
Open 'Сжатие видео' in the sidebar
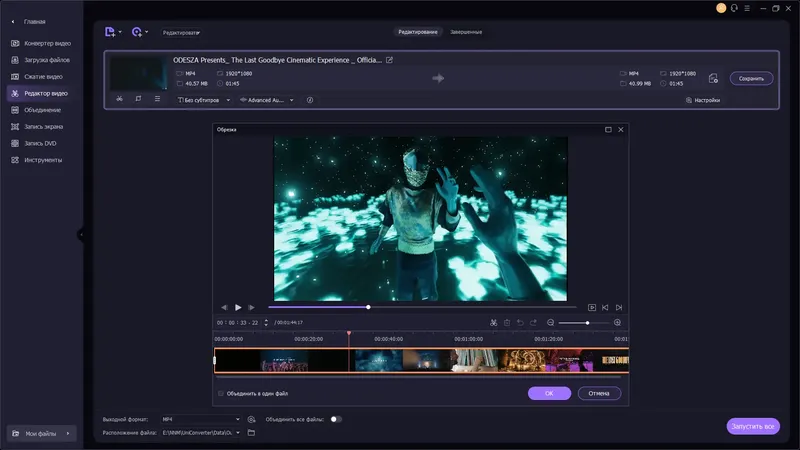[43, 76]
